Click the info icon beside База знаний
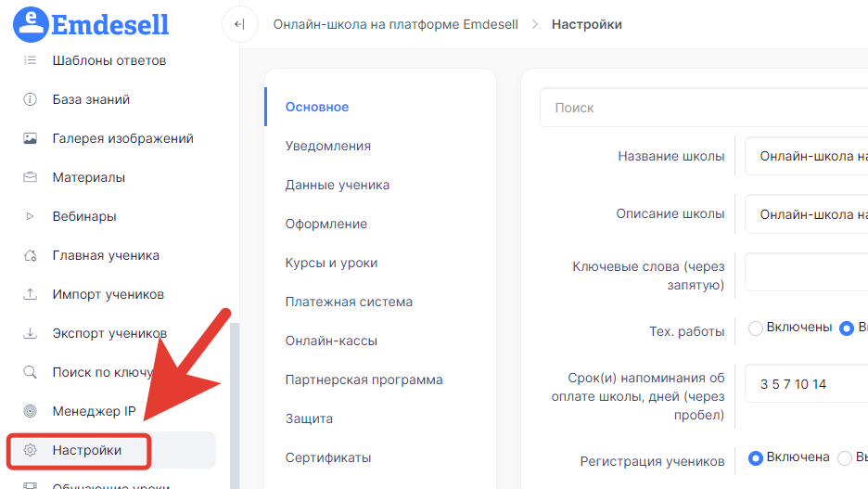This screenshot has width=868, height=489. pyautogui.click(x=30, y=99)
